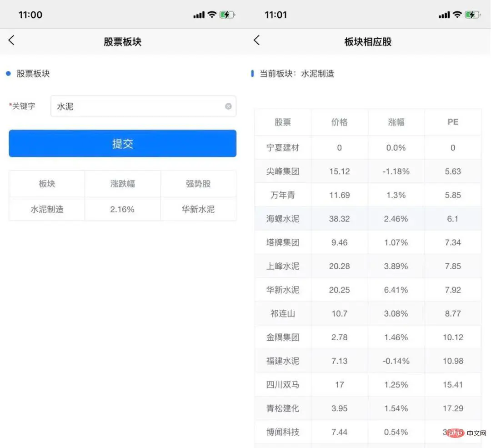Click PE value 15.41
Screen dimensions: 491x448
tap(453, 385)
